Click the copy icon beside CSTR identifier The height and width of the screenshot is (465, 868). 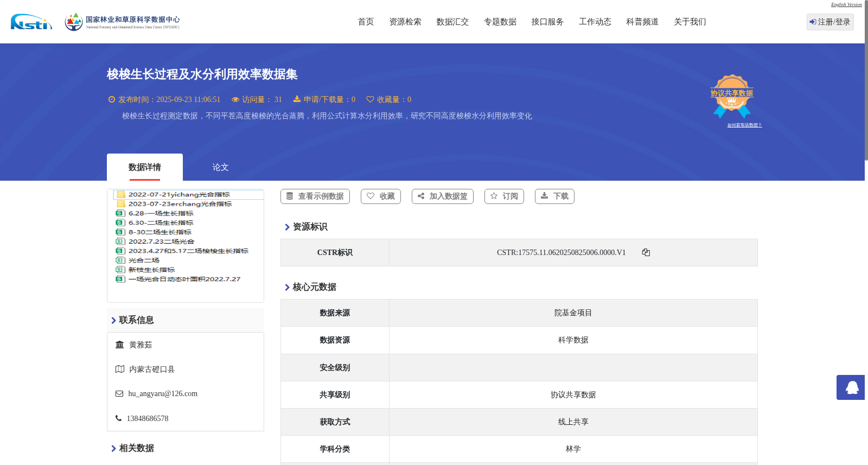[x=646, y=252]
